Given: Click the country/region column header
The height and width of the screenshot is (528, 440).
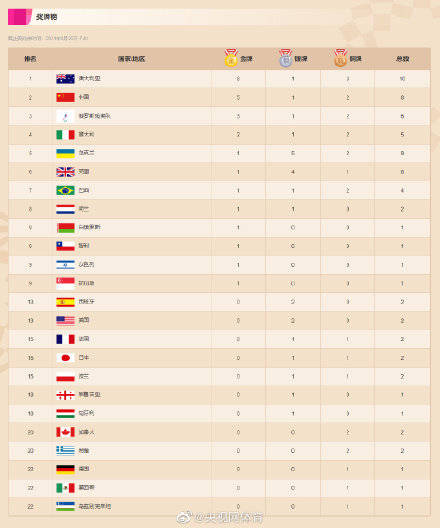Looking at the screenshot, I should 131,59.
